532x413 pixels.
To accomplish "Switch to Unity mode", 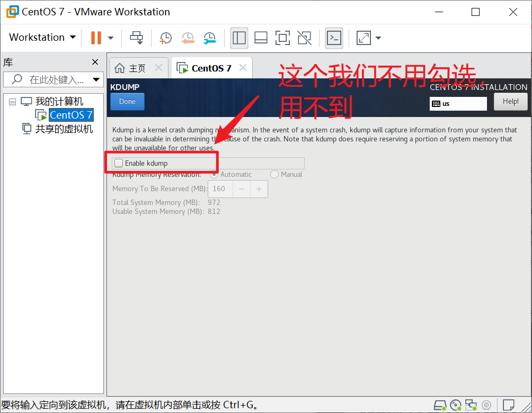I will pos(304,38).
